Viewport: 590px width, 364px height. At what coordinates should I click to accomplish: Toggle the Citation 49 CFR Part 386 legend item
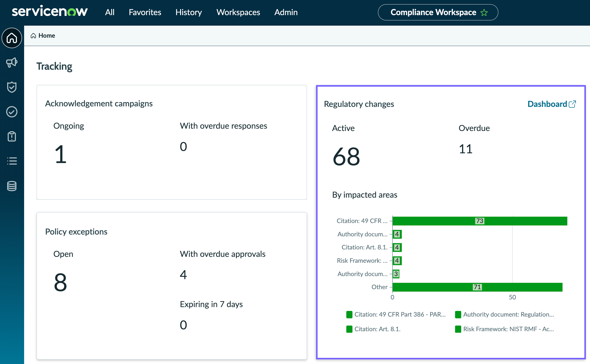(396, 315)
